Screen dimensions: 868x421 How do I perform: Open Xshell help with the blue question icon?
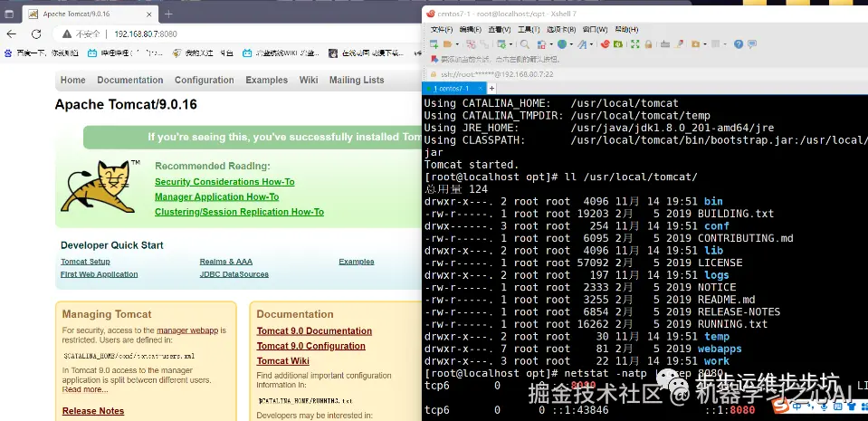(x=739, y=44)
